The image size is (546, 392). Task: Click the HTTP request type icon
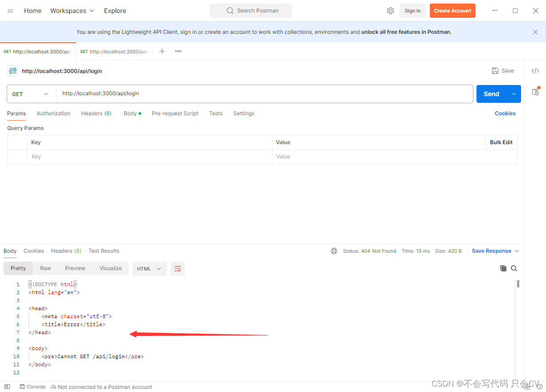(x=13, y=71)
